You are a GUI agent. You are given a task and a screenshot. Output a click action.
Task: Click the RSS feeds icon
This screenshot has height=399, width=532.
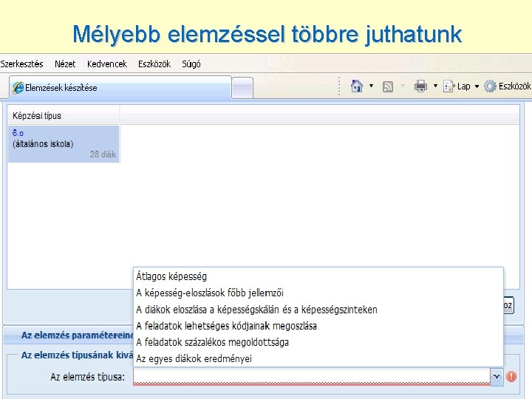[388, 87]
